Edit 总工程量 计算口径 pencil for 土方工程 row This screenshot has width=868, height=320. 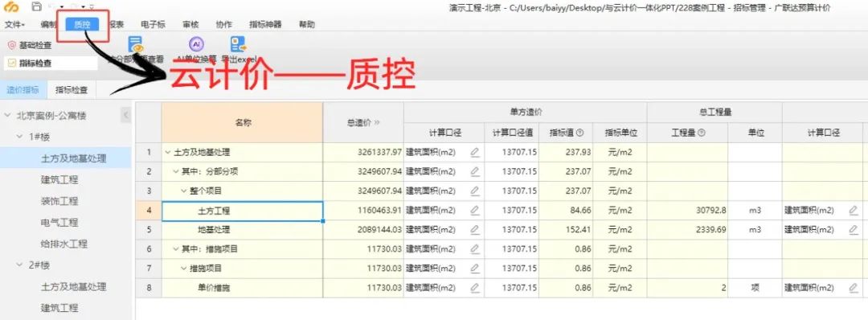tap(853, 211)
